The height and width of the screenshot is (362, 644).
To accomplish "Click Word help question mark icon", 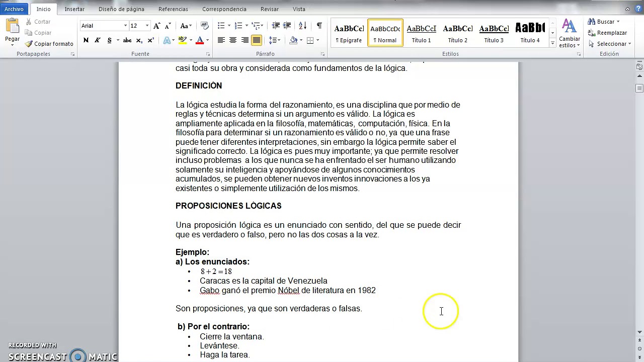I will 638,9.
